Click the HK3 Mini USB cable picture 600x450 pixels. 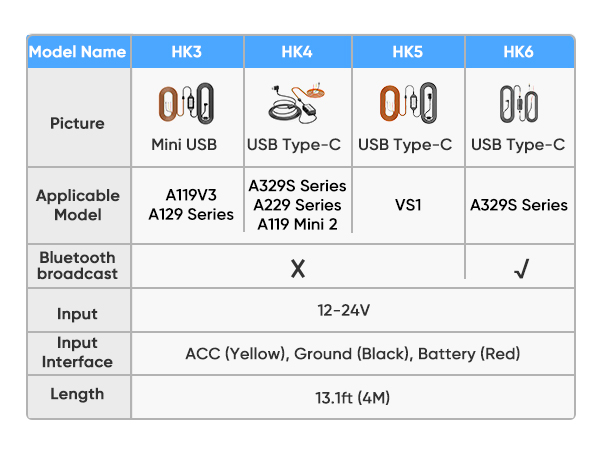187,104
